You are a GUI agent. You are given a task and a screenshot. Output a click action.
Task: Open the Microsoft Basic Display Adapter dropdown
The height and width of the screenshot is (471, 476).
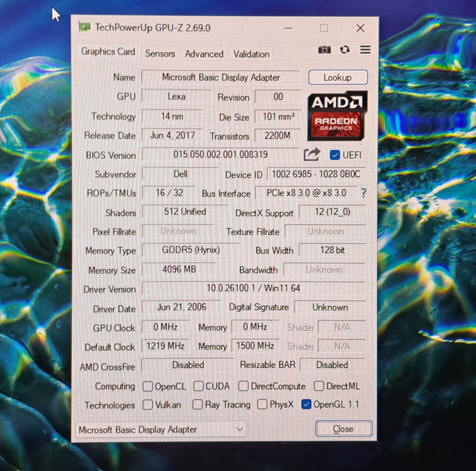(161, 429)
